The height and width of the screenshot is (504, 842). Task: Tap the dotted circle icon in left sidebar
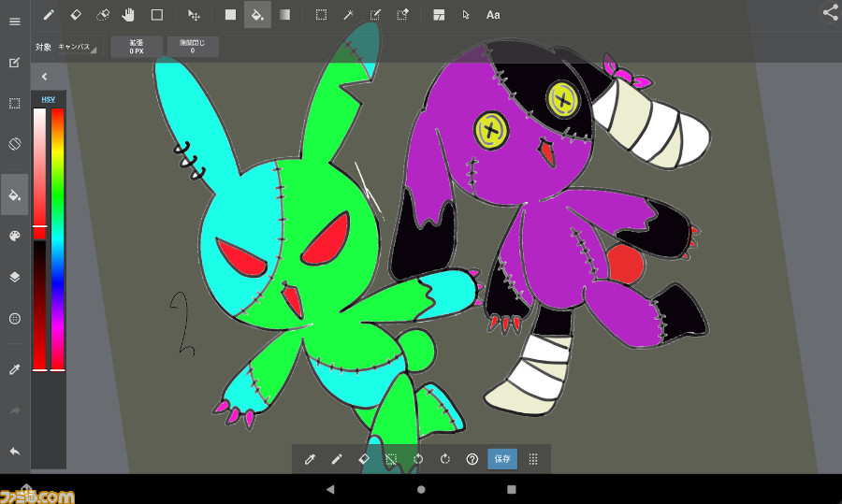point(14,318)
